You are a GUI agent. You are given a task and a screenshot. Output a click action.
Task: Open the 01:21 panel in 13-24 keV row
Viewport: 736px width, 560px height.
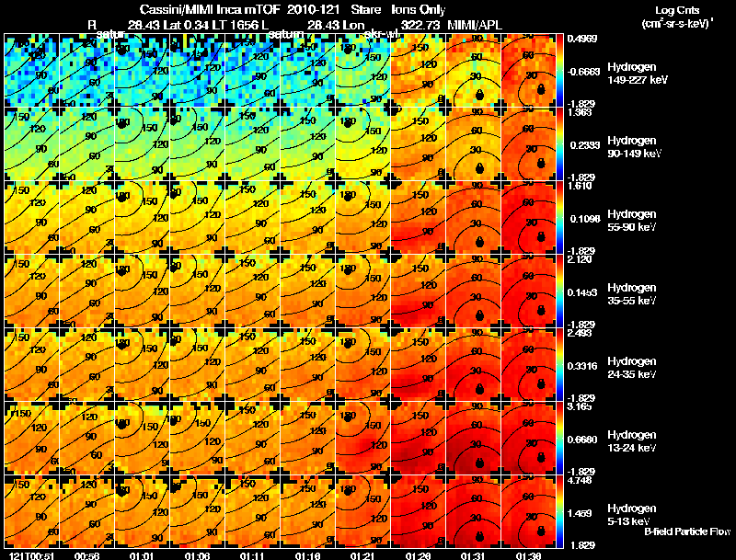(x=362, y=439)
